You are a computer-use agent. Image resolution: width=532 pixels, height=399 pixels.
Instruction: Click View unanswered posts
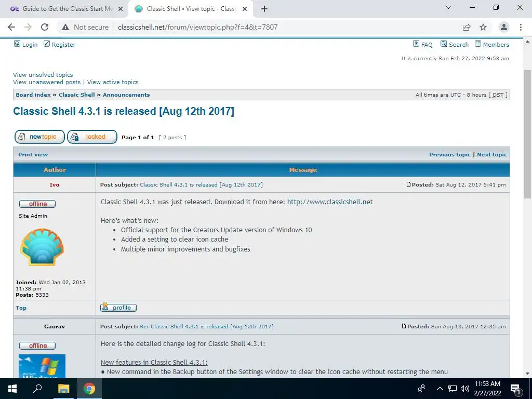[47, 82]
